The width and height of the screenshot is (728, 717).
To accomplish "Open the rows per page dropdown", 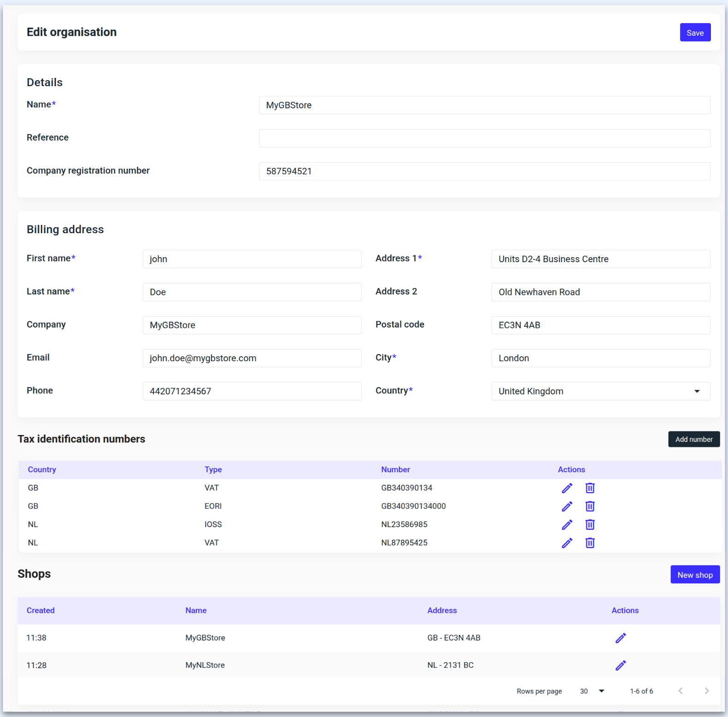I will (592, 691).
